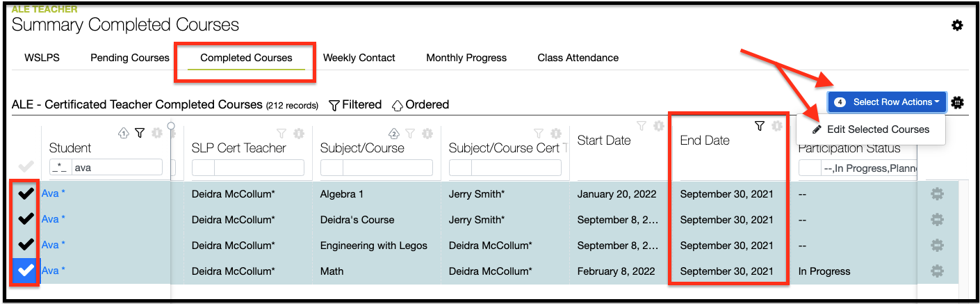980x304 pixels.
Task: Uncheck the Math row checkbox
Action: (26, 271)
